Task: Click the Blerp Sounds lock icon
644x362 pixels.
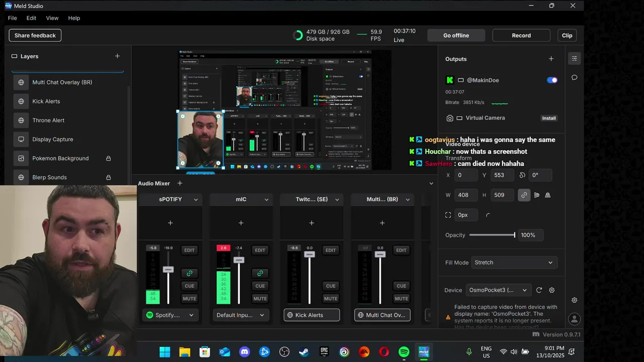Action: (x=108, y=177)
